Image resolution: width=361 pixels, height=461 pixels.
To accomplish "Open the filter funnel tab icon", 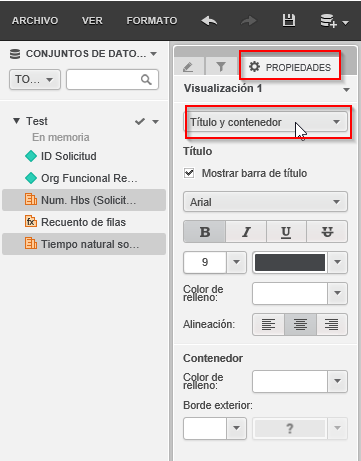I will coord(221,67).
